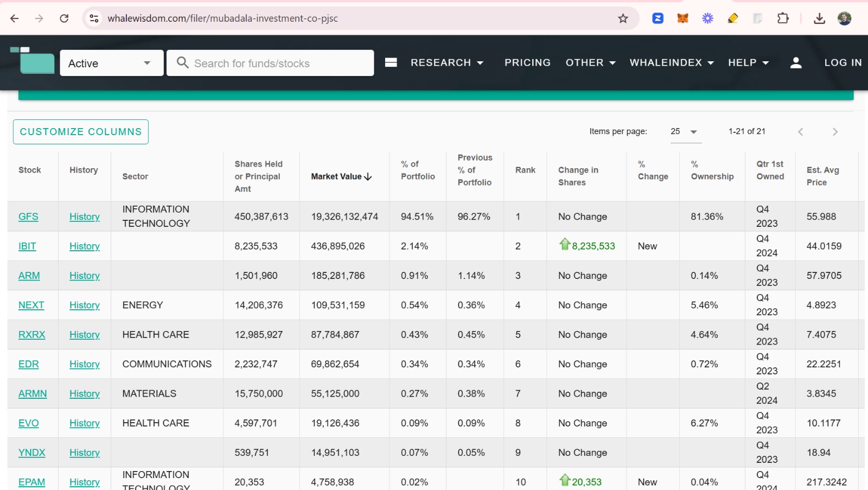868x490 pixels.
Task: Bookmark this page with star icon
Action: click(x=623, y=18)
